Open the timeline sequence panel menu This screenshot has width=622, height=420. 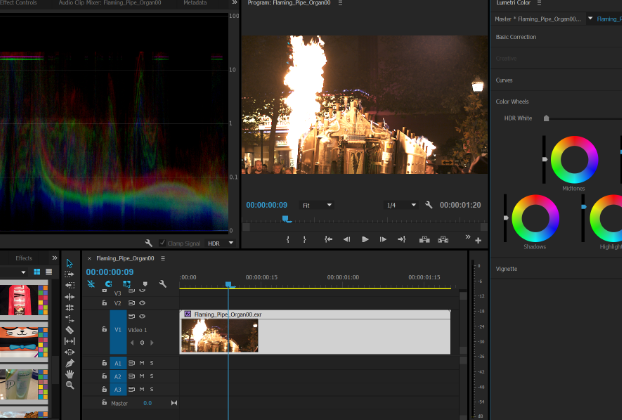click(x=163, y=258)
